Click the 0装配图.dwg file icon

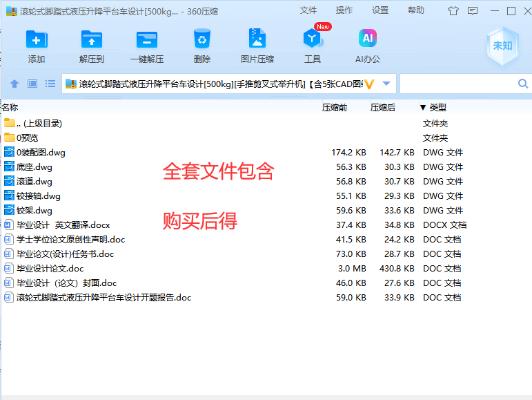point(9,152)
